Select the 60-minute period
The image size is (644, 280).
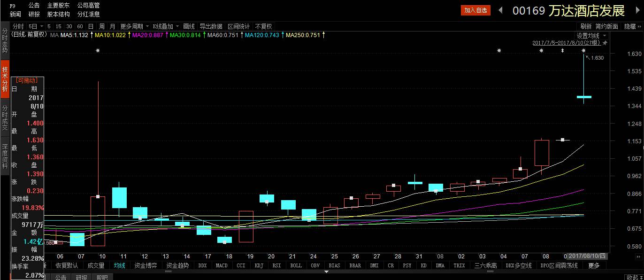[80, 26]
